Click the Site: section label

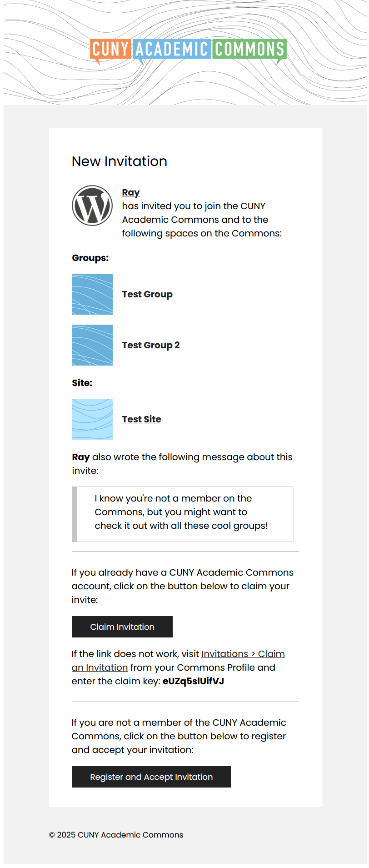tap(82, 383)
